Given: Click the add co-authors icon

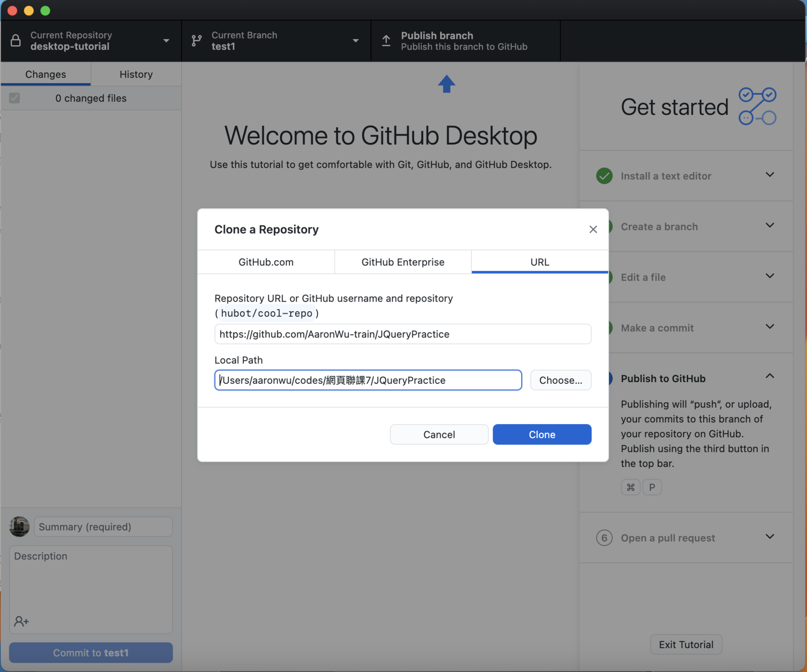Looking at the screenshot, I should click(21, 621).
